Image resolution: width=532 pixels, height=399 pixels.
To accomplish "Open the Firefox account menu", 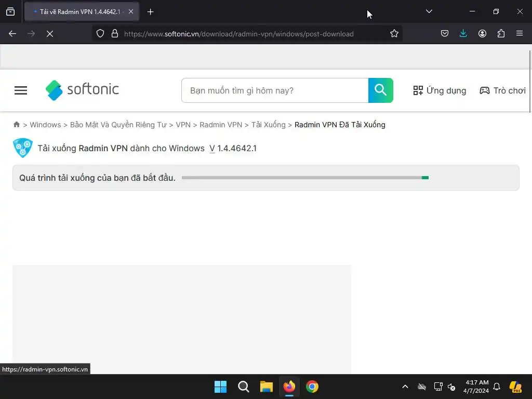I will (482, 34).
